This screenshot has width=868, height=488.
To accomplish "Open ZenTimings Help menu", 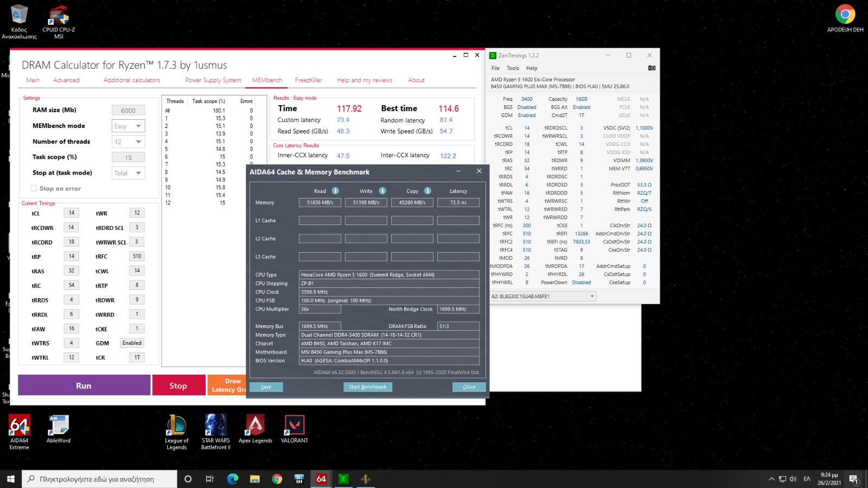I will coord(532,68).
